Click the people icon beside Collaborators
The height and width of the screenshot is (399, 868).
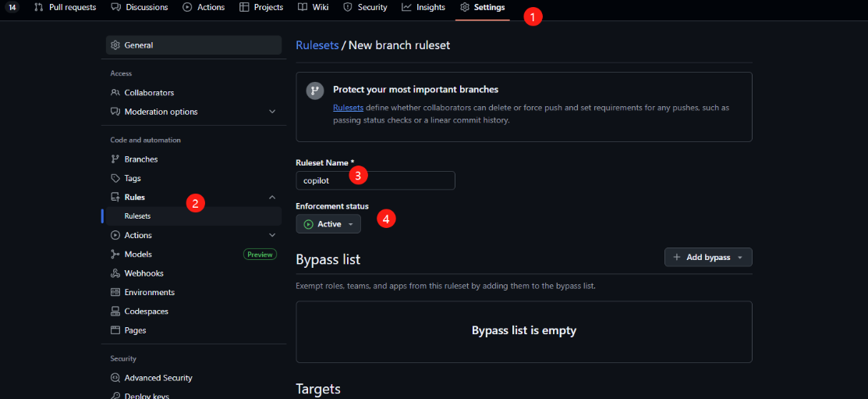[x=115, y=93]
